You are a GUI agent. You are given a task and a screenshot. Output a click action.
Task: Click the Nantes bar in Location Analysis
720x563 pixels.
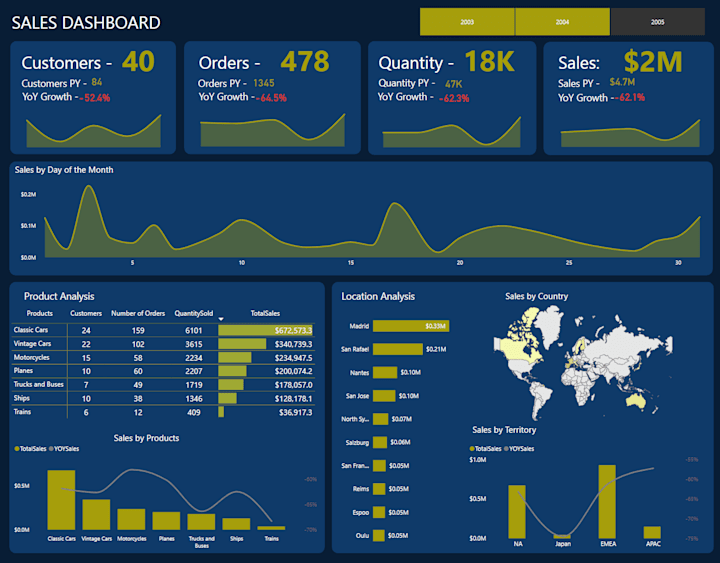click(385, 372)
